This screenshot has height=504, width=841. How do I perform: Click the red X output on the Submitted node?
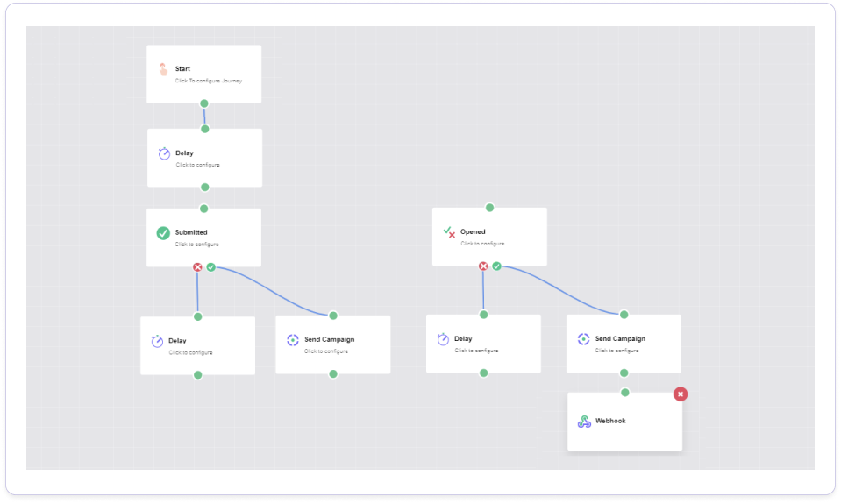[x=198, y=267]
